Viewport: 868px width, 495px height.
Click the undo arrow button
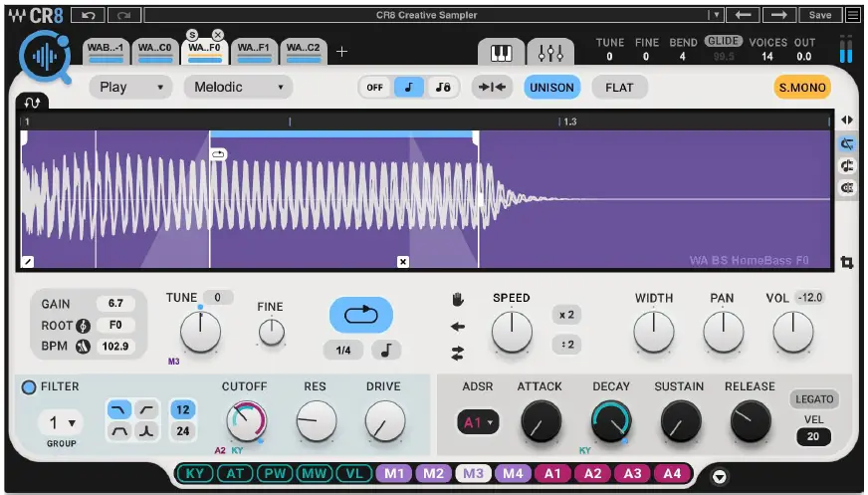(x=88, y=15)
